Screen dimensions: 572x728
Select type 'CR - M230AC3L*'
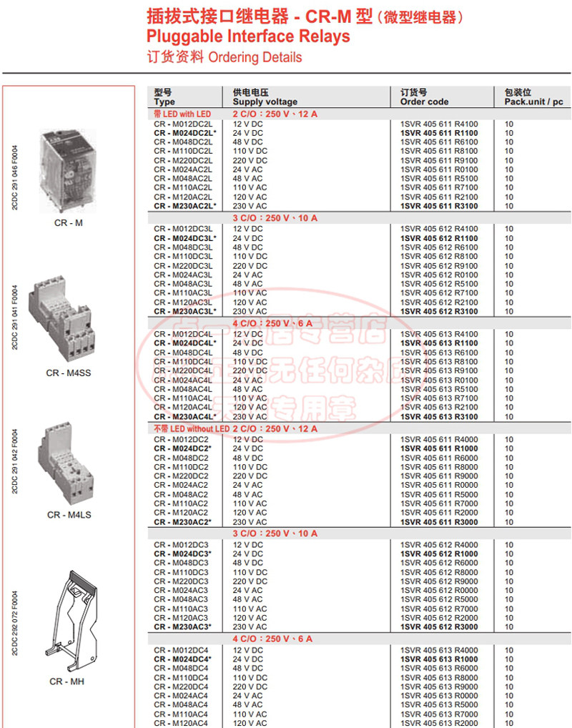pyautogui.click(x=184, y=312)
